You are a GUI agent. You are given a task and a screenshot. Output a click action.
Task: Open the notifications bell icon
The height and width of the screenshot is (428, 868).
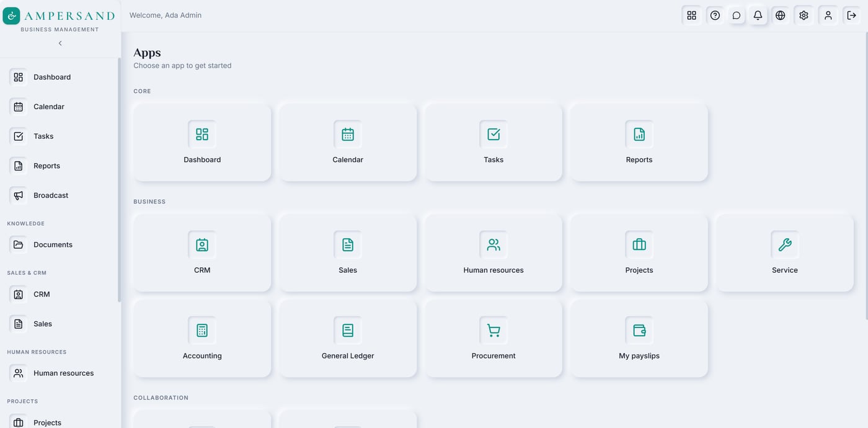[x=758, y=16]
